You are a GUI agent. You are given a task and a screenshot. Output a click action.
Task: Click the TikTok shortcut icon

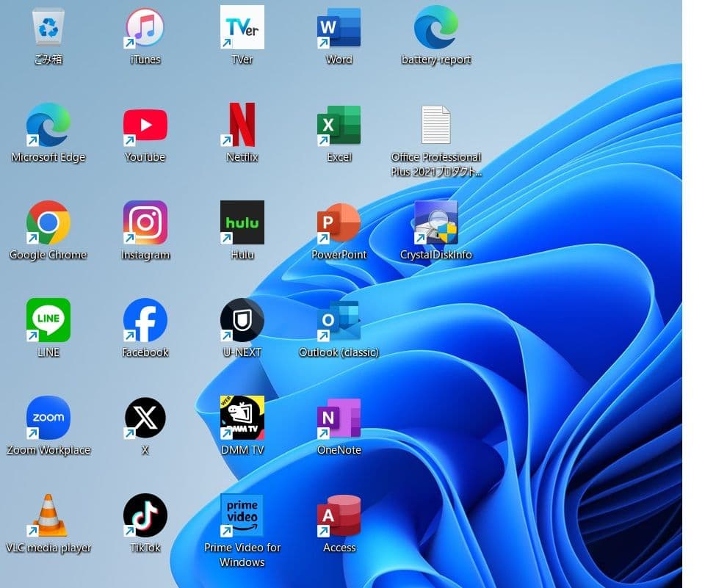145,515
